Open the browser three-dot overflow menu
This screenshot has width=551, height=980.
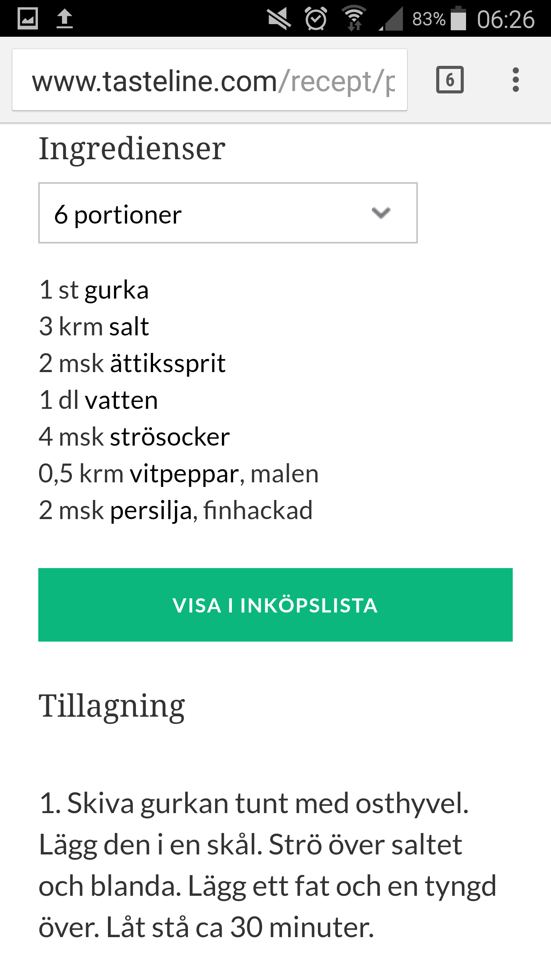pyautogui.click(x=515, y=80)
